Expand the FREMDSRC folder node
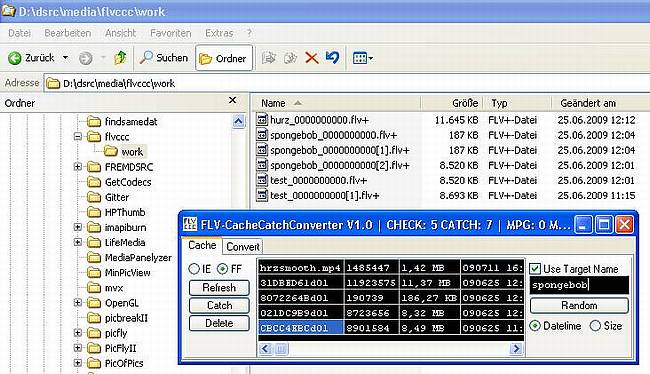This screenshot has width=650, height=374. 78,167
